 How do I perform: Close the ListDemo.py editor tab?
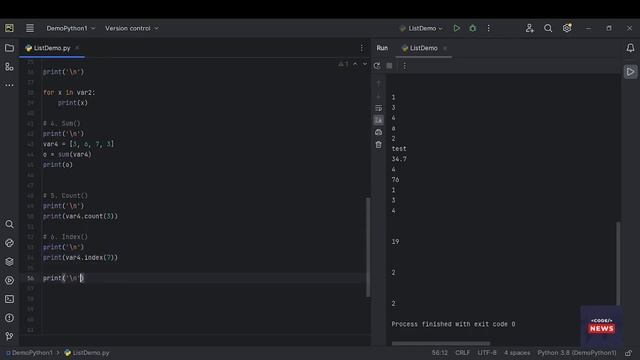pos(77,48)
